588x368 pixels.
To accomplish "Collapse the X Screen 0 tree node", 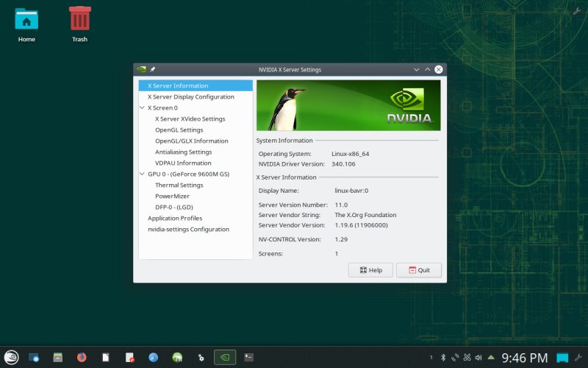I will tap(142, 107).
